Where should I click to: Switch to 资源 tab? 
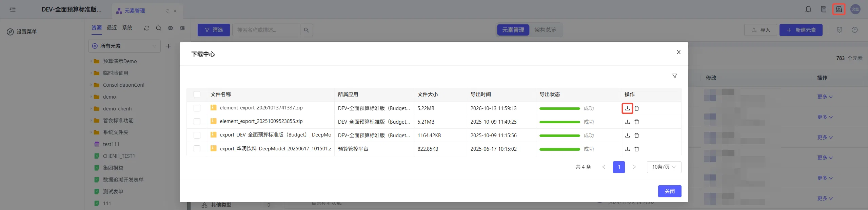coord(97,28)
